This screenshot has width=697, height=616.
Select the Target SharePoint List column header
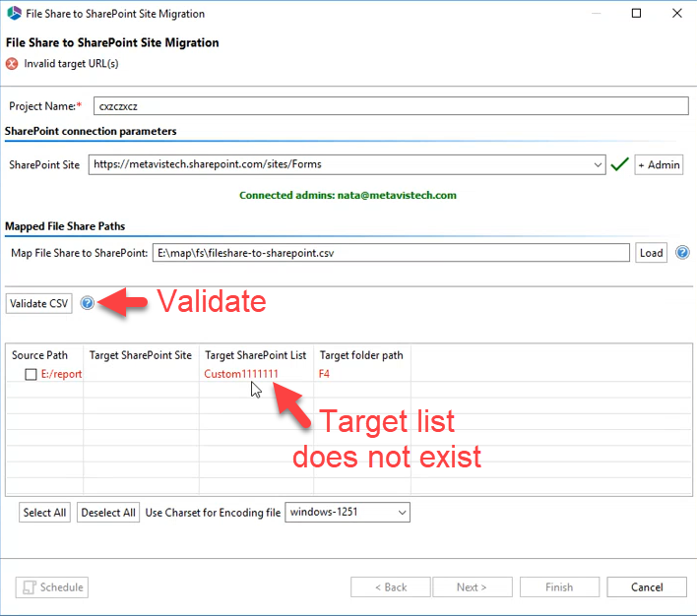click(256, 355)
